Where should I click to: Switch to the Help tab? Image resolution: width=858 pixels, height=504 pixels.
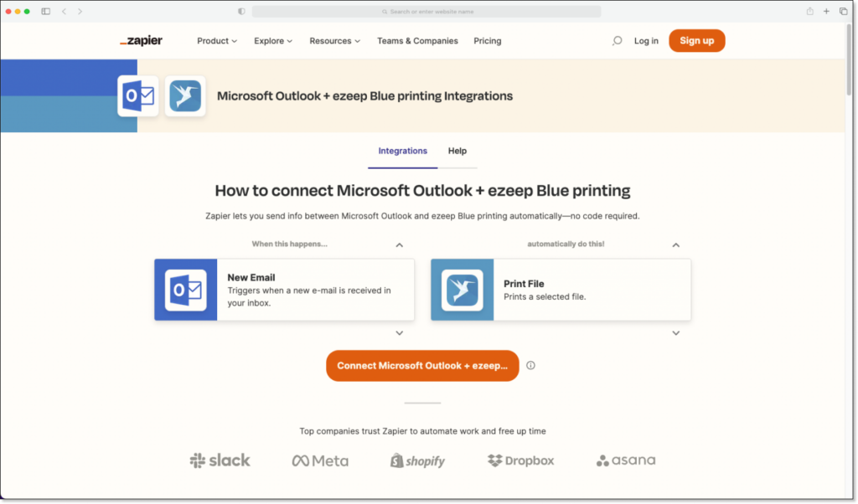457,151
